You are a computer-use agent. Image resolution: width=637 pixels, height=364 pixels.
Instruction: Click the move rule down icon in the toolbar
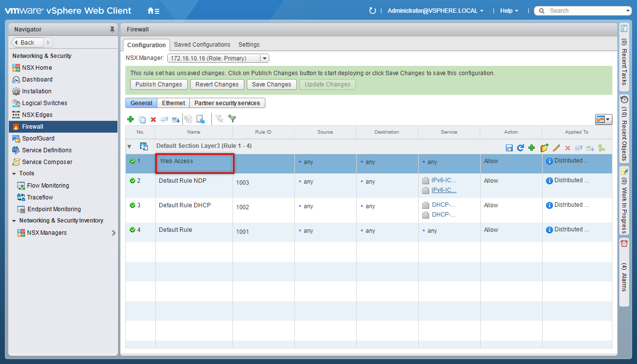coord(175,119)
